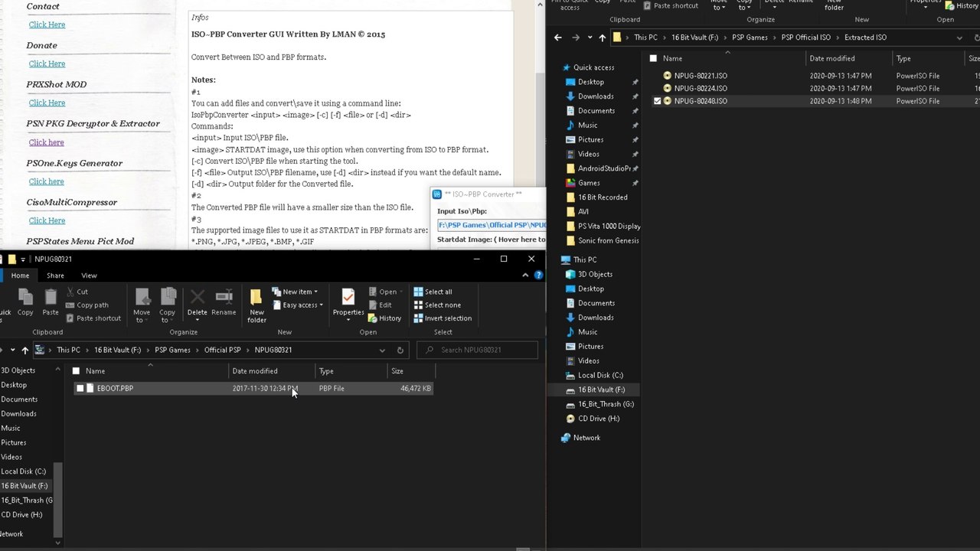Toggle the select-all checkbox in Extracted ISO header
The image size is (980, 551).
click(653, 58)
